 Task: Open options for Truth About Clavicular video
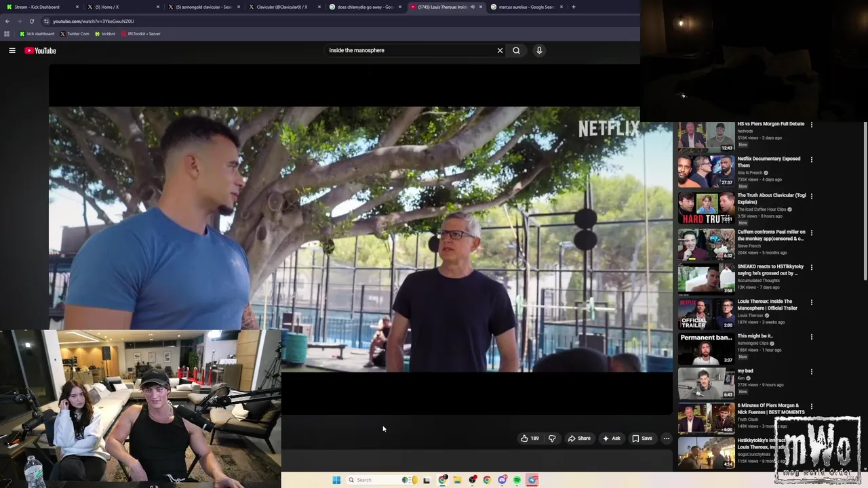coord(812,197)
